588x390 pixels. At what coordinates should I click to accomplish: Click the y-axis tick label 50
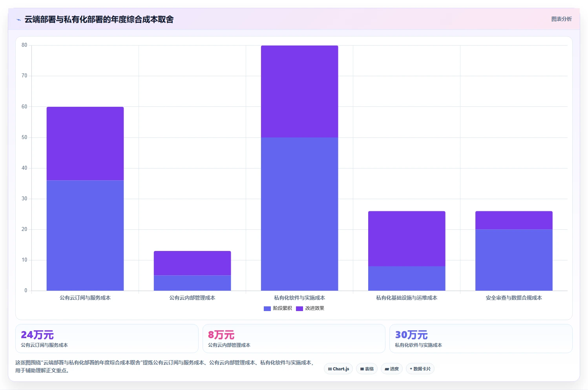24,137
